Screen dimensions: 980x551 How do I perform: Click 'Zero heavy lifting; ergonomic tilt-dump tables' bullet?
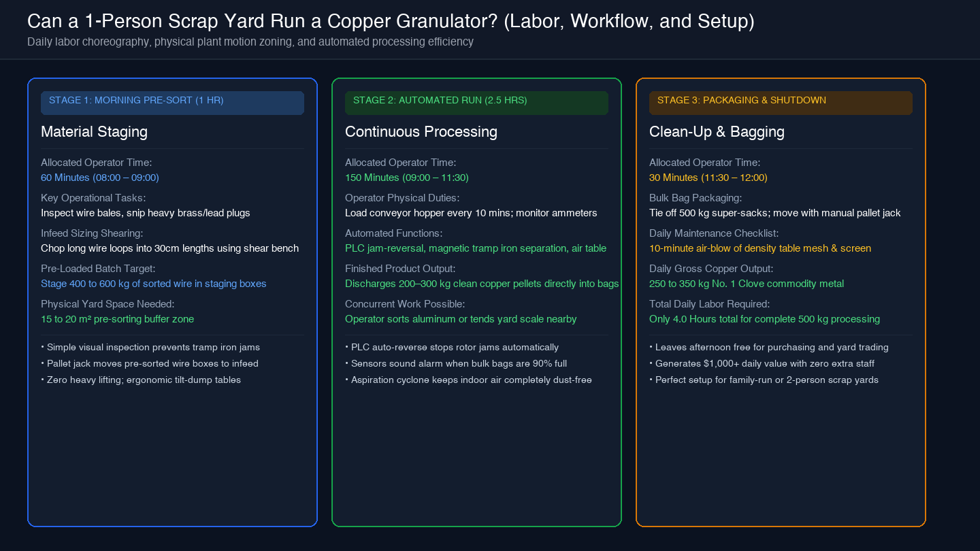pos(141,380)
